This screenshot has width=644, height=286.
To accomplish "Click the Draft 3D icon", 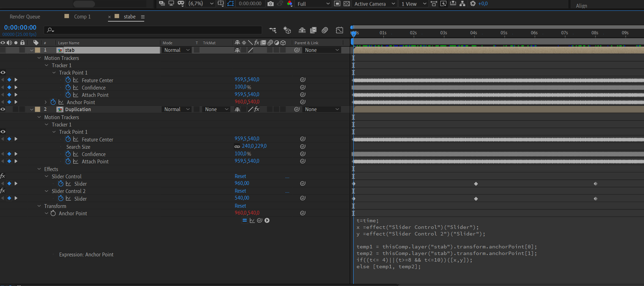I will click(287, 30).
